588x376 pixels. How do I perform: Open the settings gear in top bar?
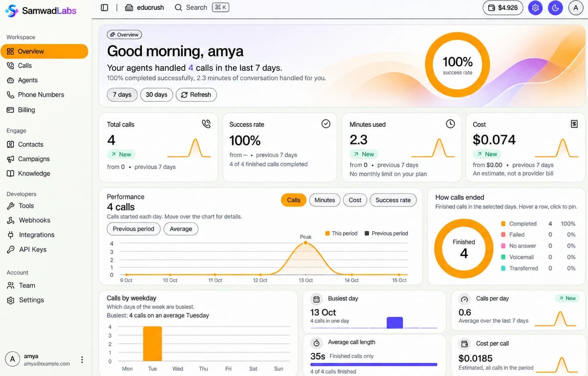(535, 7)
